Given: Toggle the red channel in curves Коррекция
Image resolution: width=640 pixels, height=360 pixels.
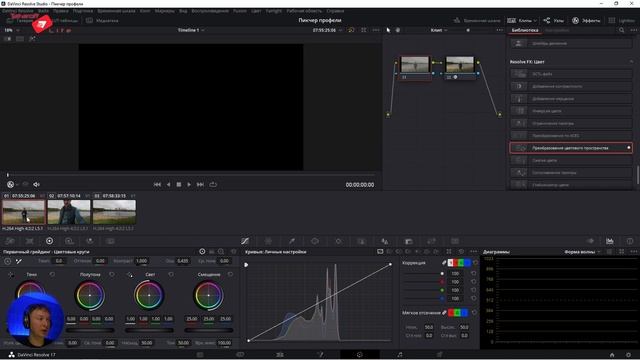Looking at the screenshot, I should click(456, 263).
